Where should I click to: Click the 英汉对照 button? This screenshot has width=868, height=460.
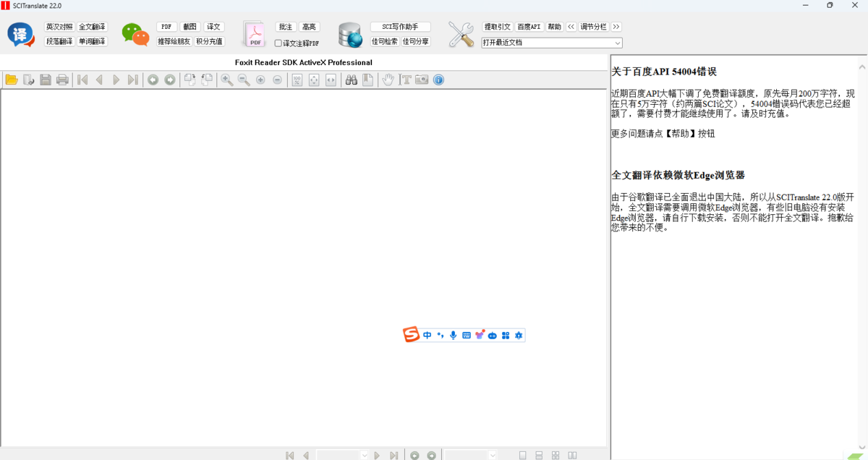click(59, 27)
